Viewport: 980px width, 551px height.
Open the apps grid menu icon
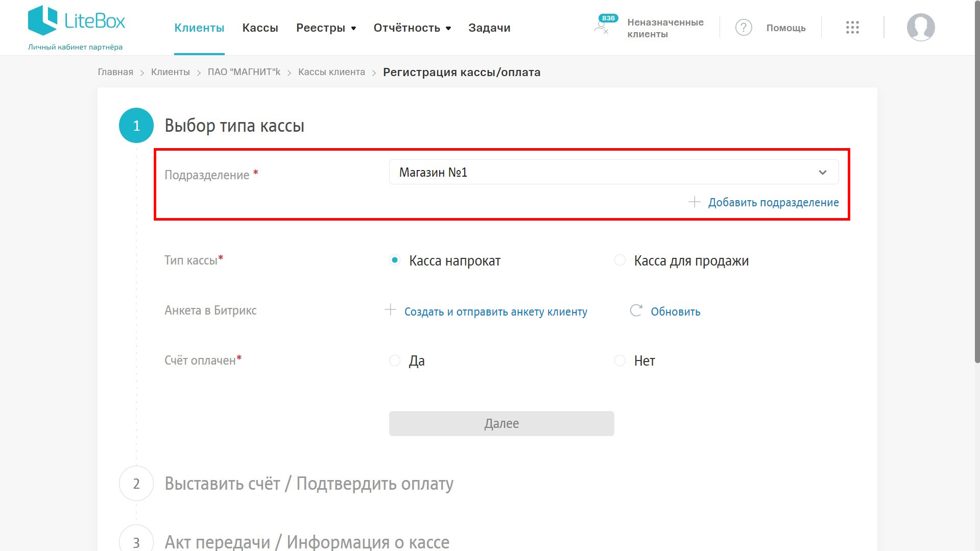click(x=852, y=28)
